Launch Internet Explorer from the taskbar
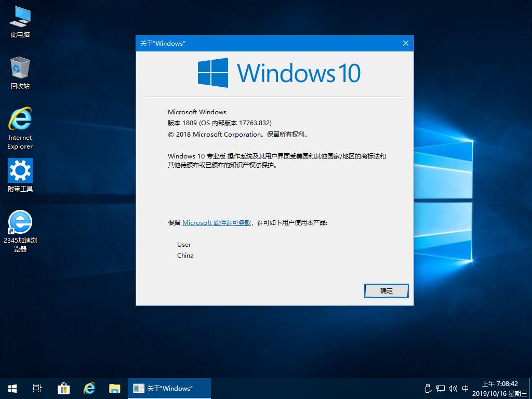Screen dimensions: 532x399 click(89, 389)
